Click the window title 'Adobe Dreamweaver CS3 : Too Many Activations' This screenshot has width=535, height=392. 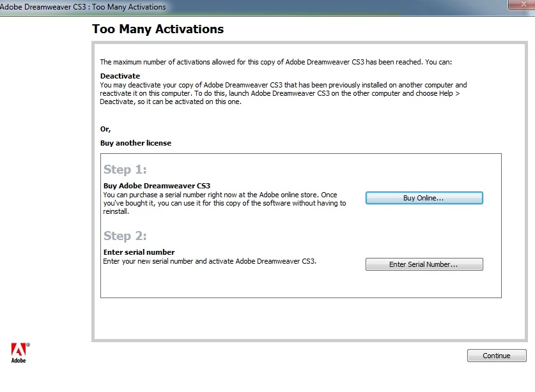pos(83,7)
